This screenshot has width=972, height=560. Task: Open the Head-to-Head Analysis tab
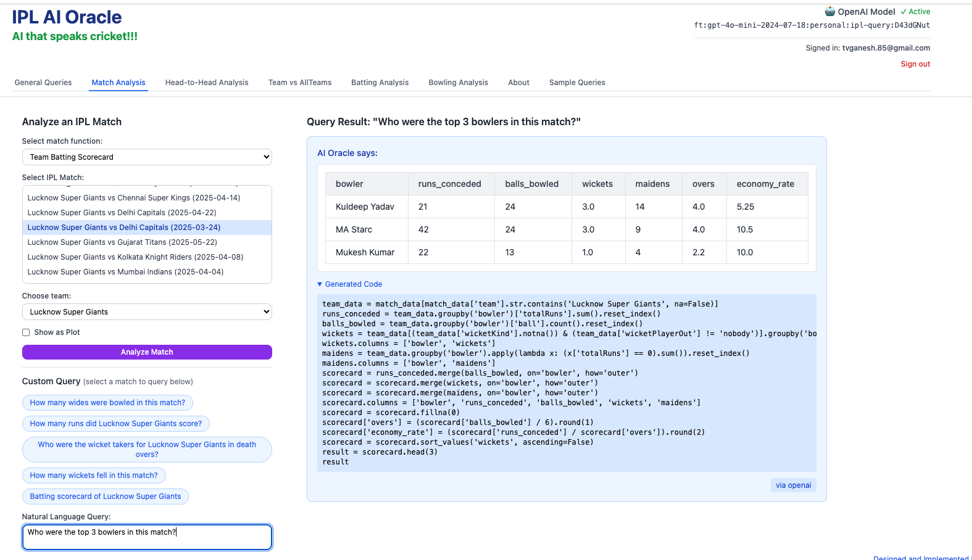click(207, 83)
